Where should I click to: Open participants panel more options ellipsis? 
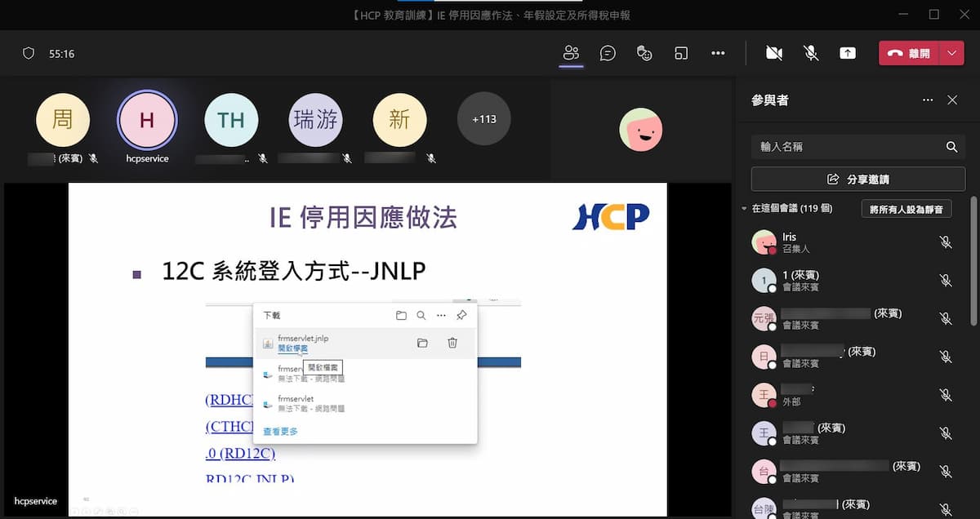pos(927,100)
